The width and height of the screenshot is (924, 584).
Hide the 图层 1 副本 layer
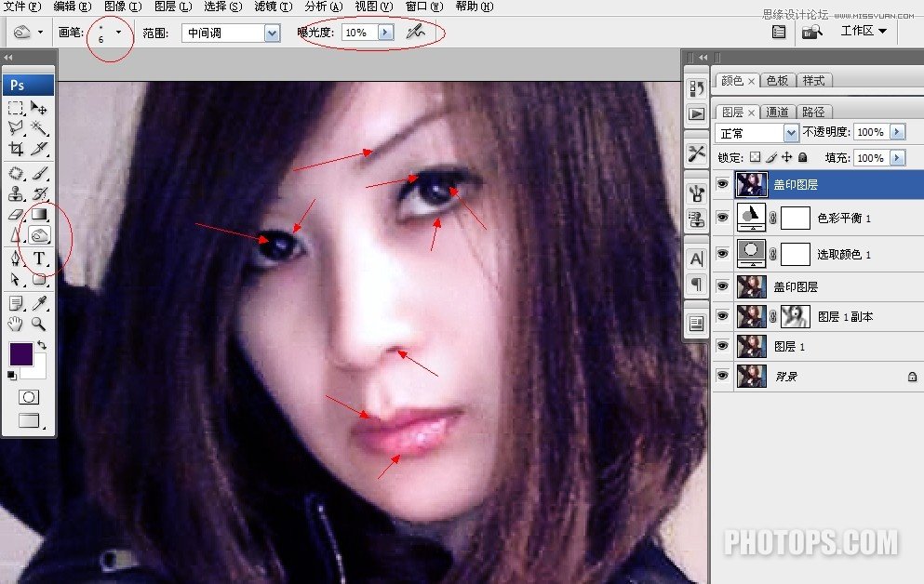(x=722, y=315)
